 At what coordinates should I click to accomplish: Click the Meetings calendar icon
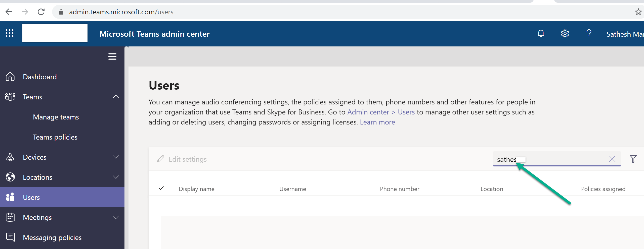point(10,217)
